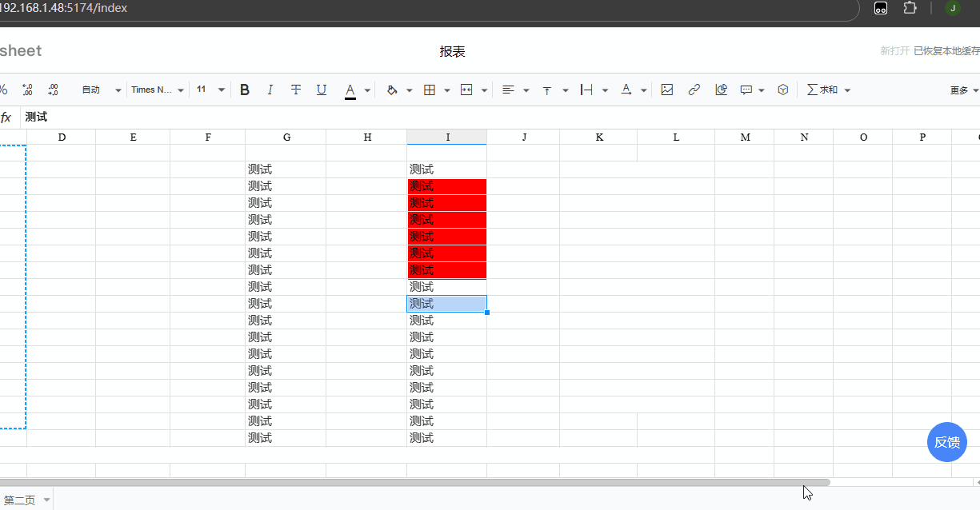This screenshot has height=510, width=980.
Task: Apply percent number format
Action: (x=3, y=90)
